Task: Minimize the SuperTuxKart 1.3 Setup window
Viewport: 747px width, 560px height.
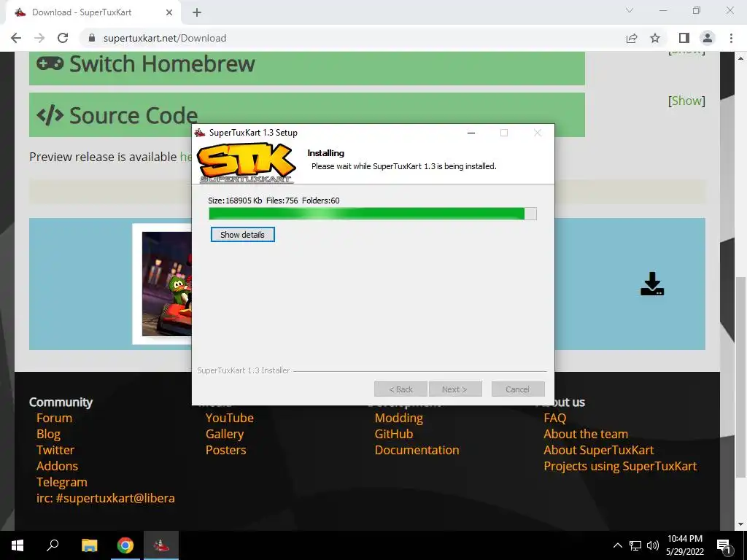Action: point(471,133)
